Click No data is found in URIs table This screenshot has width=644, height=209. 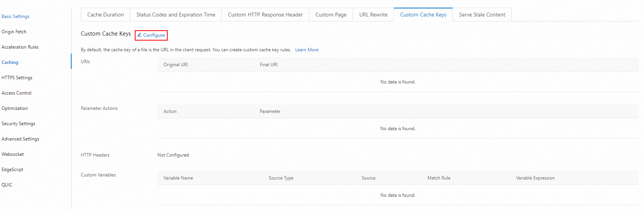398,82
